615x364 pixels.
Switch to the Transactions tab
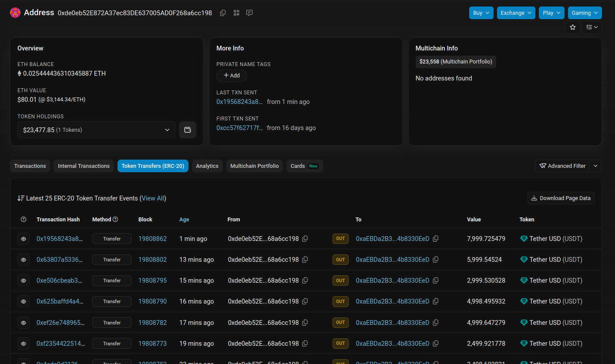30,166
